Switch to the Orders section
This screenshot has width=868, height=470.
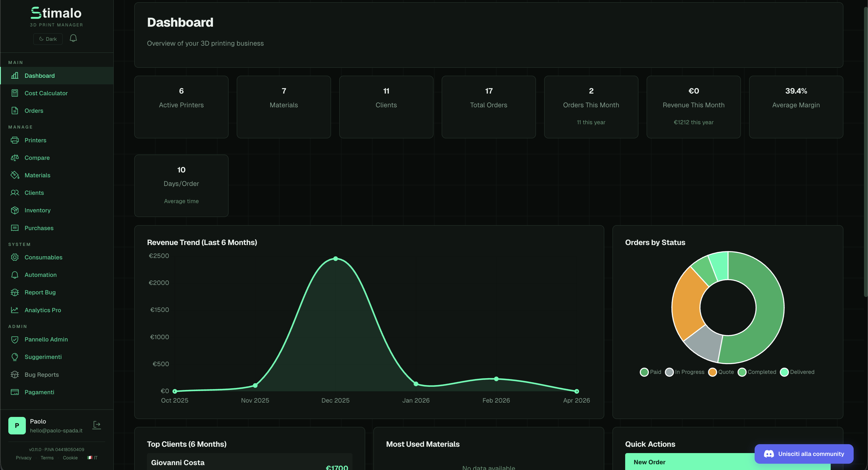tap(34, 110)
